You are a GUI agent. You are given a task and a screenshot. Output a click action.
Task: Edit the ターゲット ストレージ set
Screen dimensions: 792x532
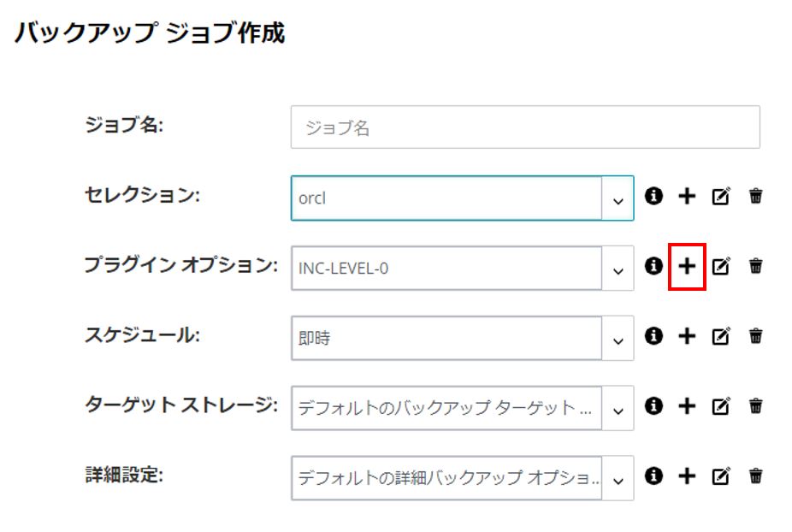pos(721,406)
